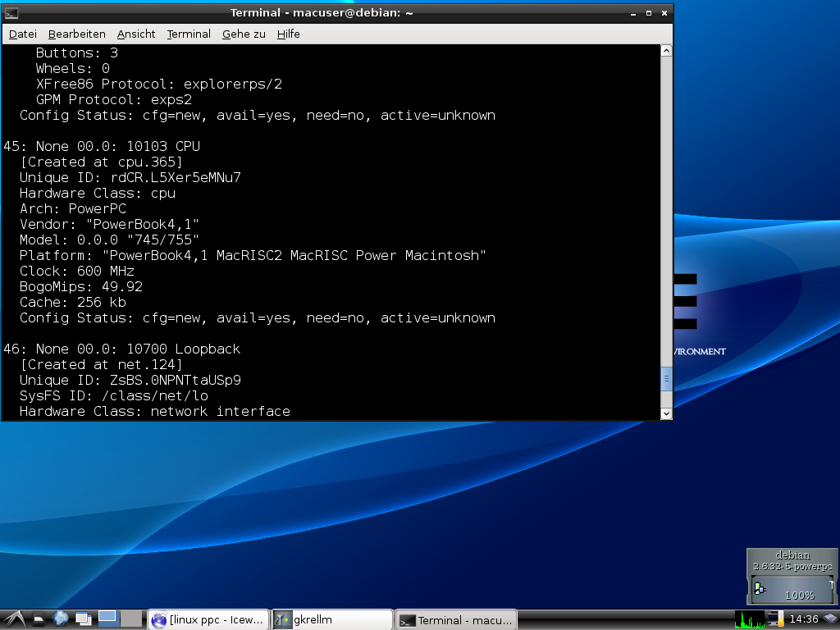The image size is (840, 630).
Task: Switch to the first workspace in the pager
Action: 107,619
